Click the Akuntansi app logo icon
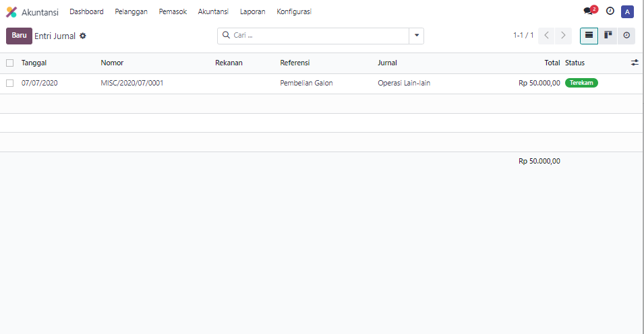 [11, 12]
